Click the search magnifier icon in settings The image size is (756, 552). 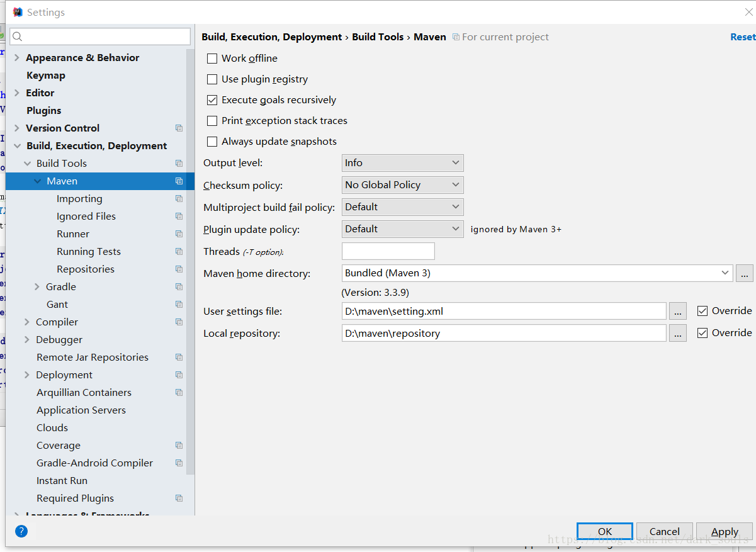[18, 37]
